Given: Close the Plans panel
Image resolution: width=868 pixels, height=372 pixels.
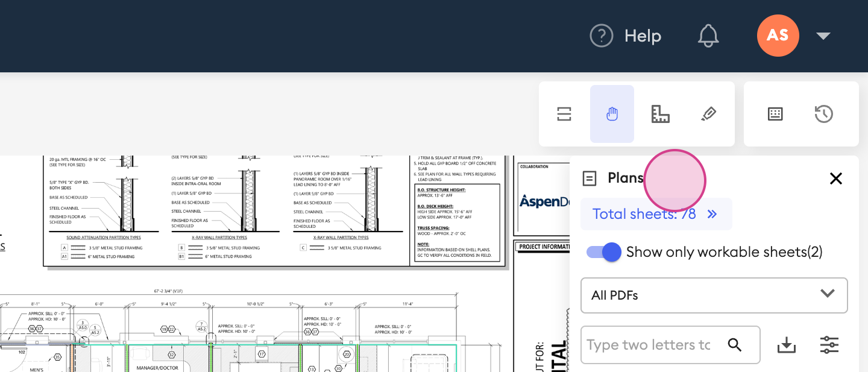Looking at the screenshot, I should pyautogui.click(x=835, y=178).
